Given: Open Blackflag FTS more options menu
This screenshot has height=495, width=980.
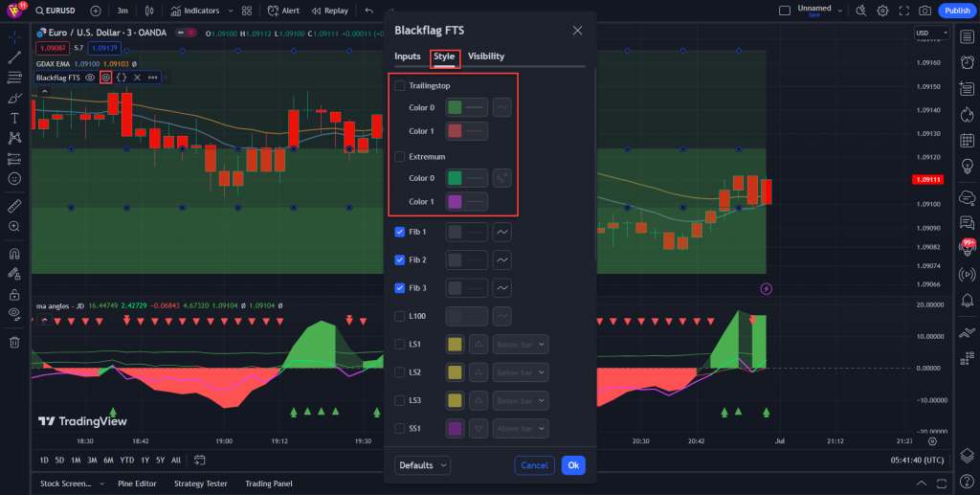Looking at the screenshot, I should click(x=152, y=78).
